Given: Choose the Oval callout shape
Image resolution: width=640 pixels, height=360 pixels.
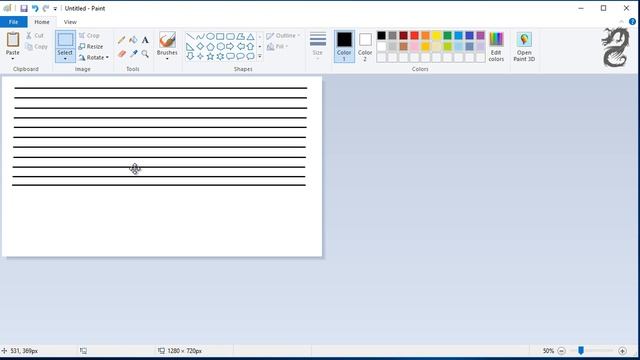Looking at the screenshot, I should tap(240, 56).
